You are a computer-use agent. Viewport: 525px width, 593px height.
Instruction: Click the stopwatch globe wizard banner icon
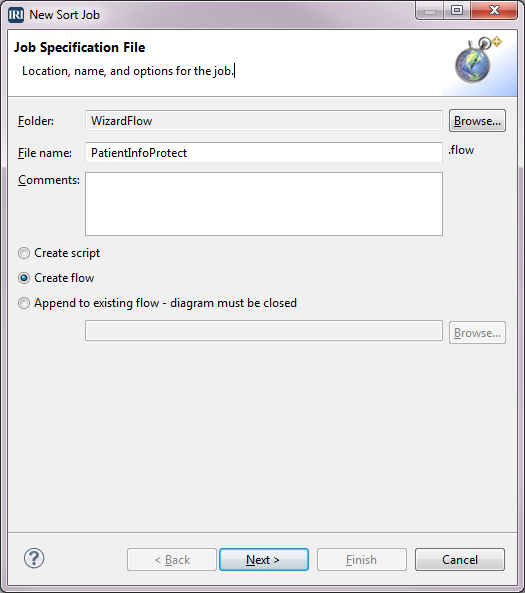click(477, 60)
